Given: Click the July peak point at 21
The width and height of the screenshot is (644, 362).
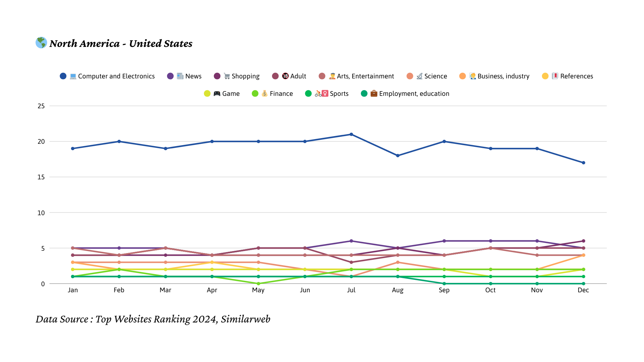Looking at the screenshot, I should [351, 134].
